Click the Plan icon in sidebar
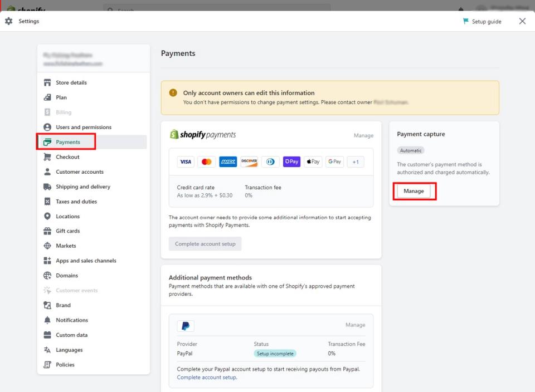This screenshot has height=392, width=535. pyautogui.click(x=47, y=97)
